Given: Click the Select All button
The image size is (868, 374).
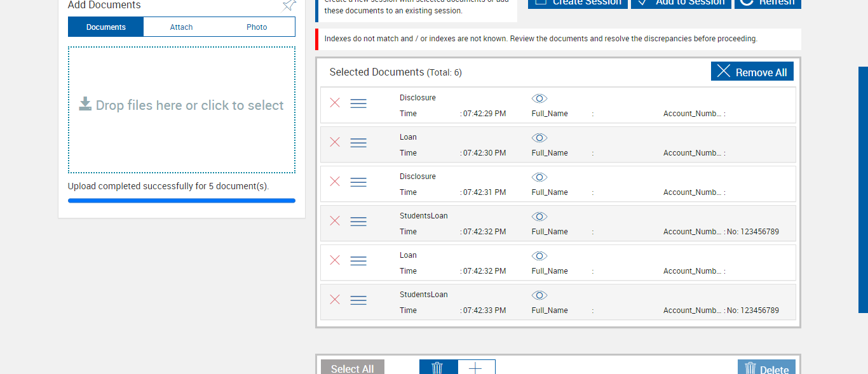Looking at the screenshot, I should 353,368.
